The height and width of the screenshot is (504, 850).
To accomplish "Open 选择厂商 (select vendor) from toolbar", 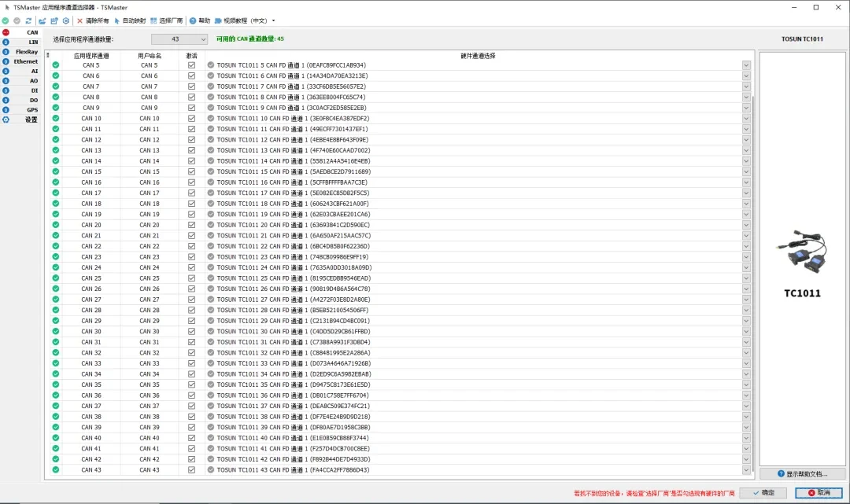I will pyautogui.click(x=166, y=20).
